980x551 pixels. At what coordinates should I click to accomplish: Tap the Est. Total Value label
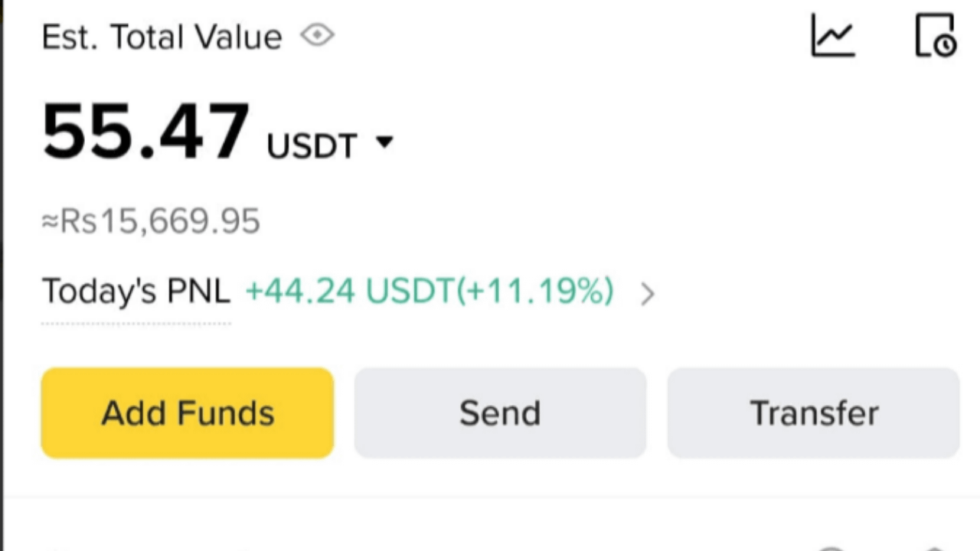click(162, 37)
